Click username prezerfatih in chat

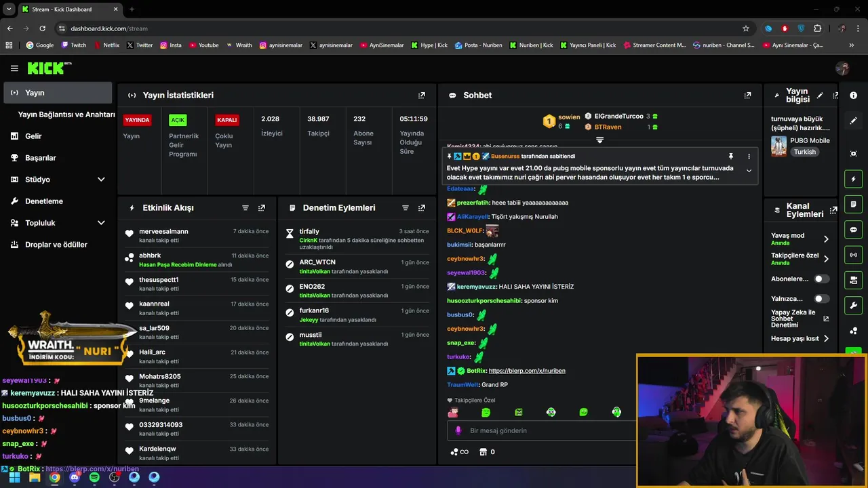(473, 203)
